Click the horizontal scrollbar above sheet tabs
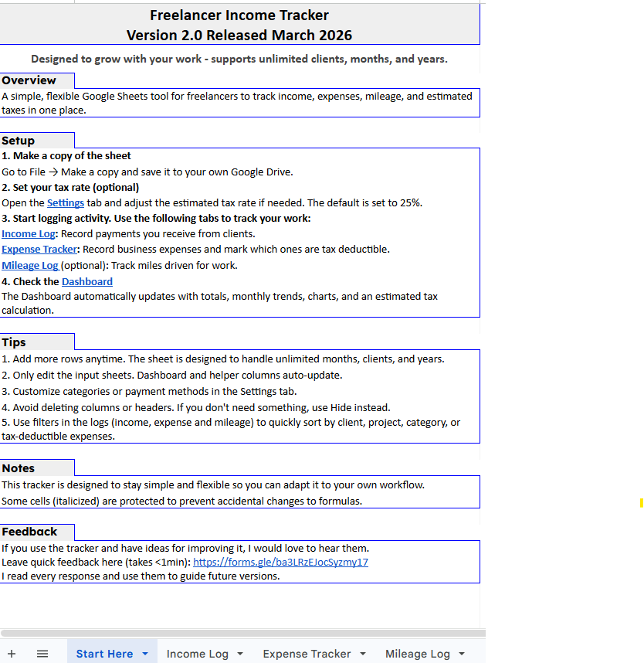This screenshot has width=644, height=663. pyautogui.click(x=243, y=633)
